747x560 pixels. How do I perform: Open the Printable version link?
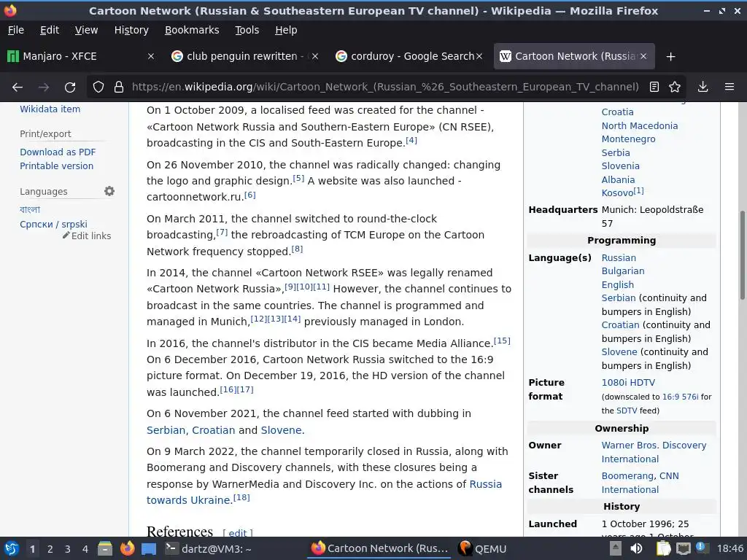pyautogui.click(x=56, y=166)
